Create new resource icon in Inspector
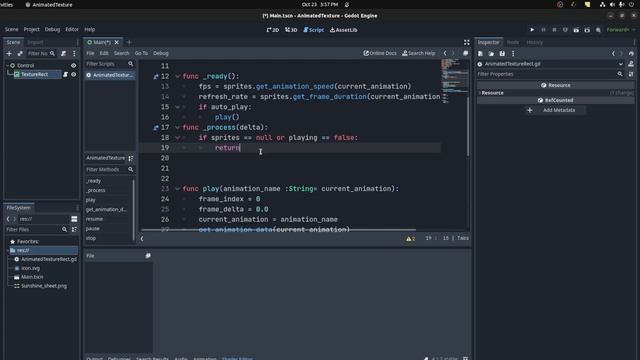Screen dimensions: 640x360 [480, 53]
